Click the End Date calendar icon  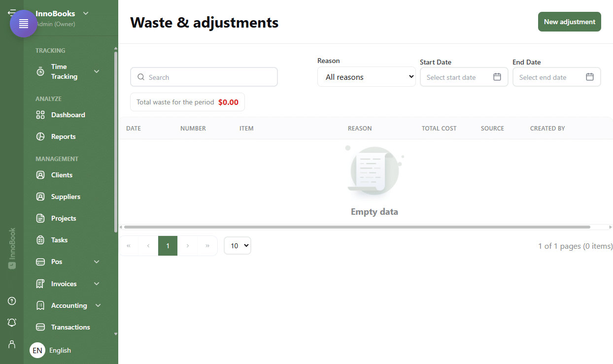pos(590,77)
